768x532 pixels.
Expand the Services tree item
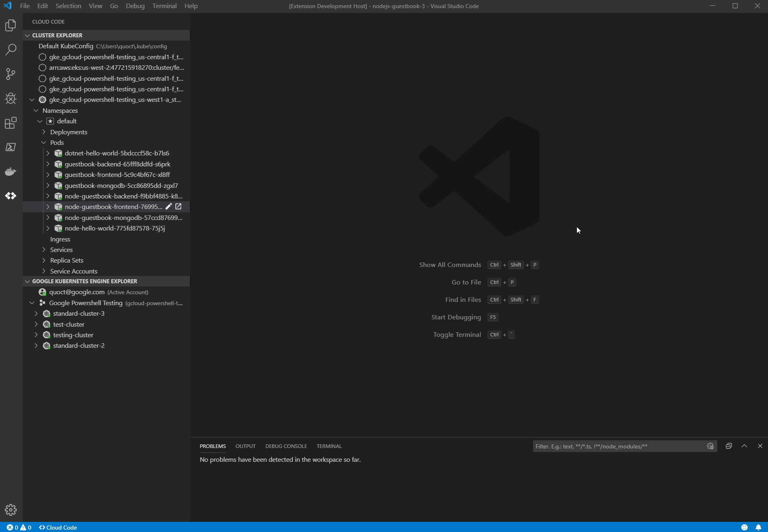click(x=44, y=250)
